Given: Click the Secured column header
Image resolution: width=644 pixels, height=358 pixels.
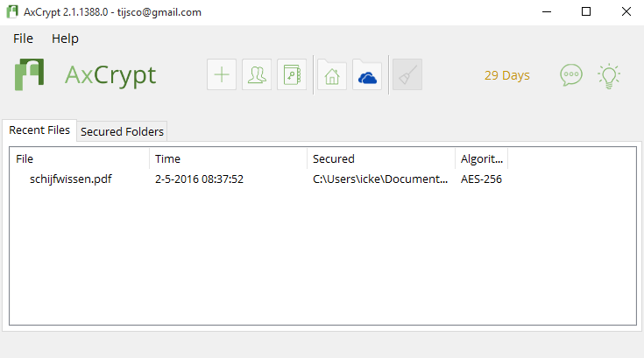Looking at the screenshot, I should click(x=381, y=158).
